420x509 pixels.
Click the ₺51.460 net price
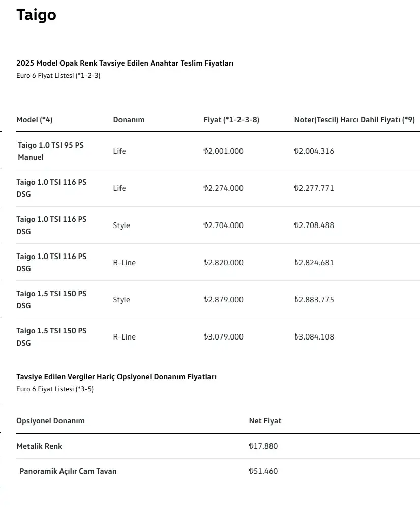[x=263, y=471]
